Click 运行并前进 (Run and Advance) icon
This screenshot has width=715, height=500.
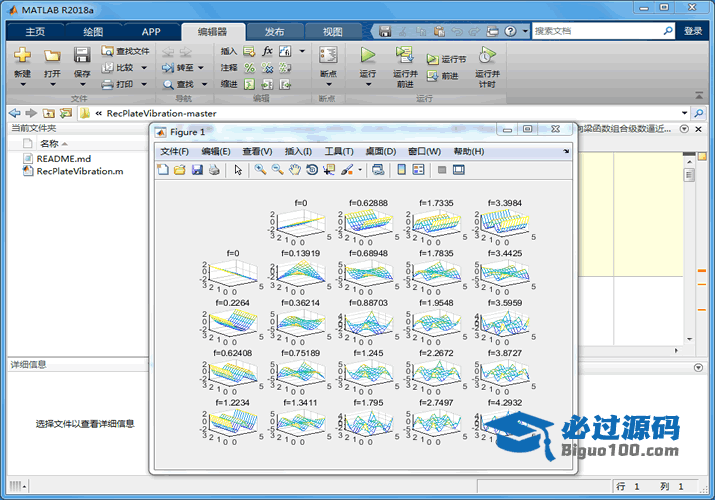pyautogui.click(x=404, y=55)
